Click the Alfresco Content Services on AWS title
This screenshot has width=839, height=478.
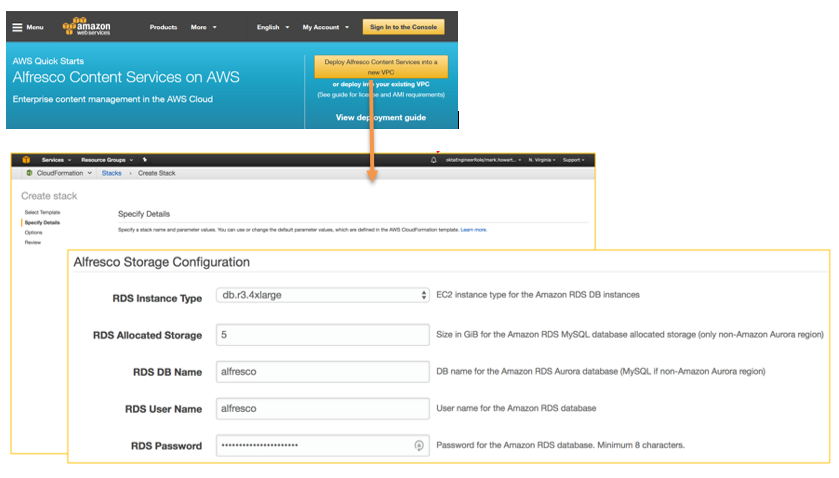126,77
